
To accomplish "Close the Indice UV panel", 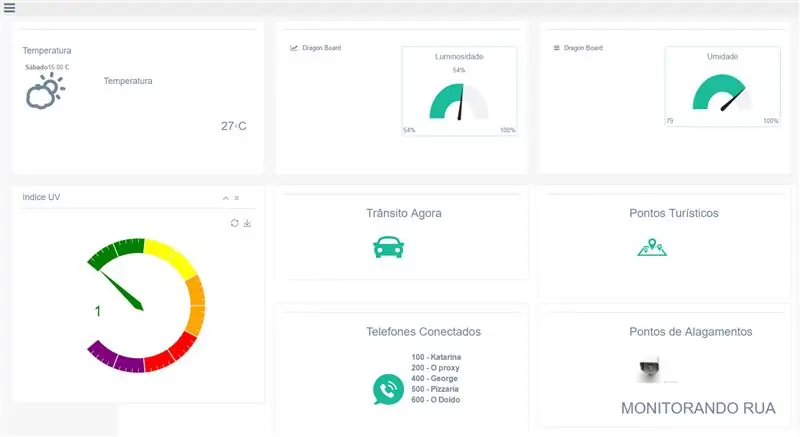I will pos(237,198).
